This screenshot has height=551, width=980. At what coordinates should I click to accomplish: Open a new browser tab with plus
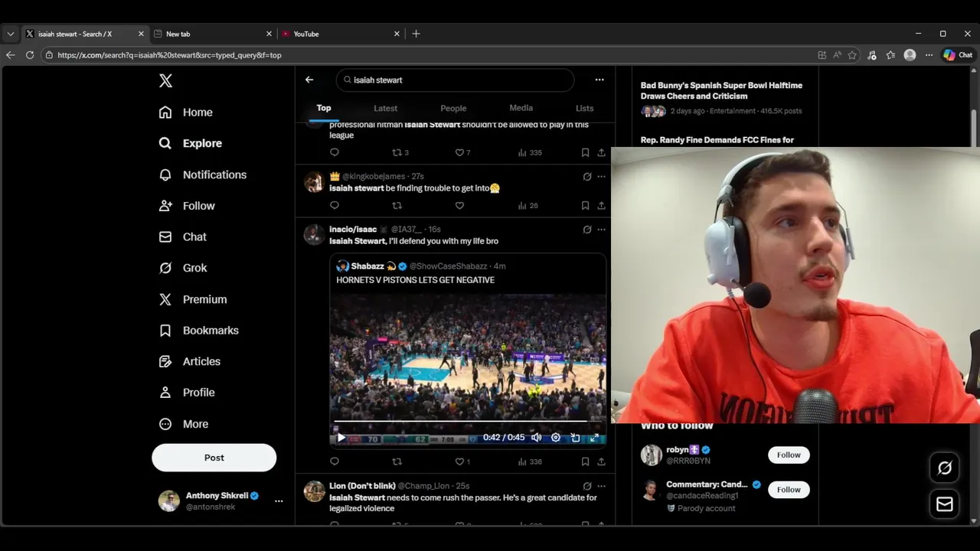pos(416,34)
